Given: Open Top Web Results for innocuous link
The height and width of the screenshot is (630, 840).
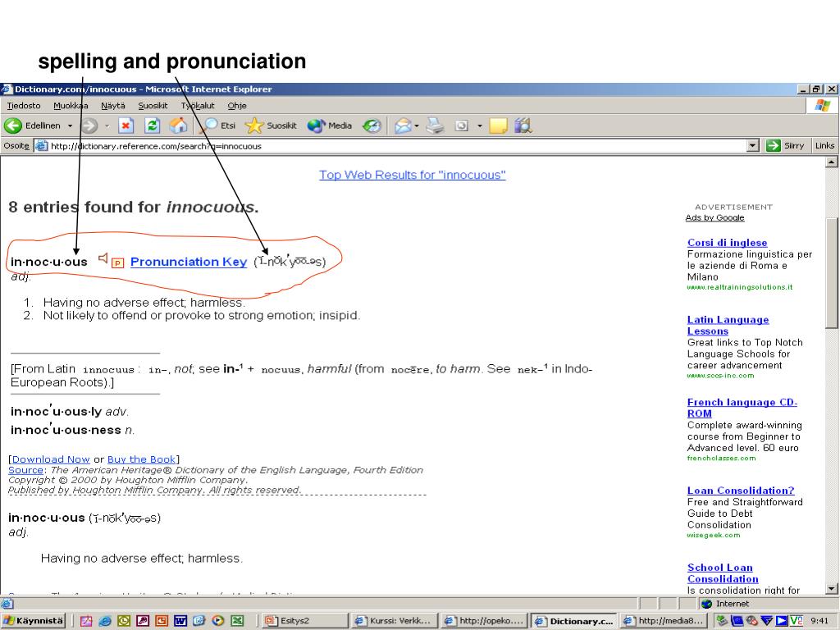Looking at the screenshot, I should pos(413,175).
